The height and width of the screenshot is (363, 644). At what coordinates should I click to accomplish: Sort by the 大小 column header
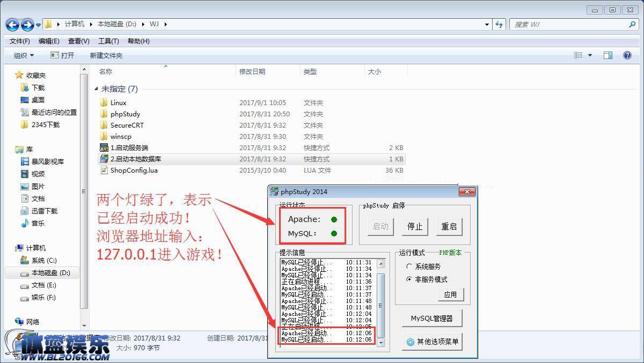tap(375, 71)
